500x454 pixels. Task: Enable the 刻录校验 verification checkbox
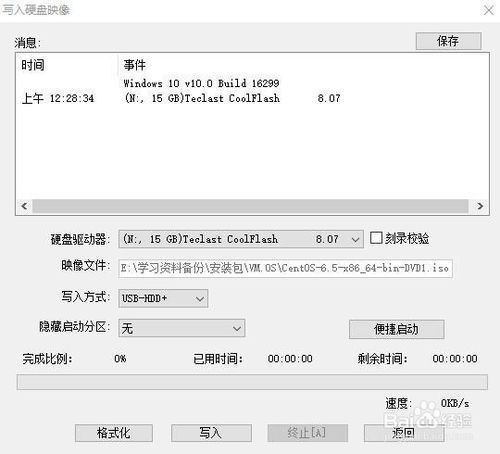[376, 238]
